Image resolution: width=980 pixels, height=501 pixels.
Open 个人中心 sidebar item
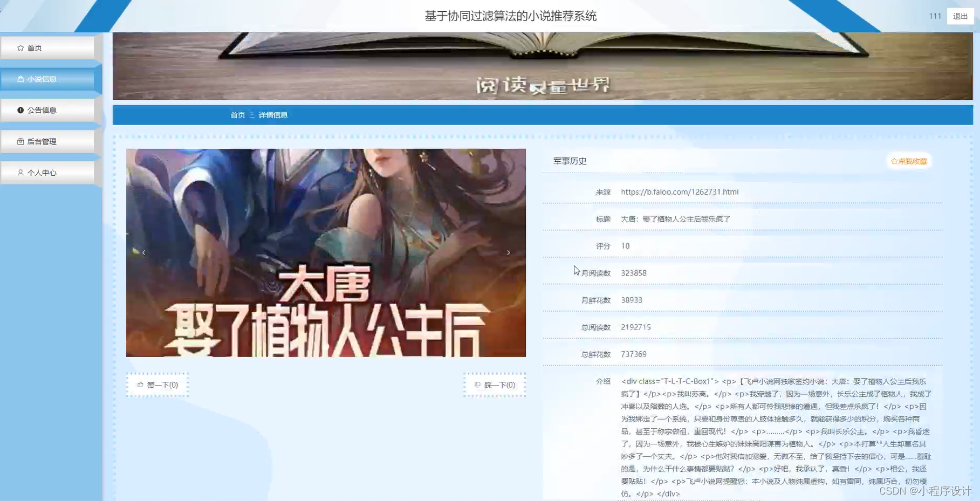(47, 173)
